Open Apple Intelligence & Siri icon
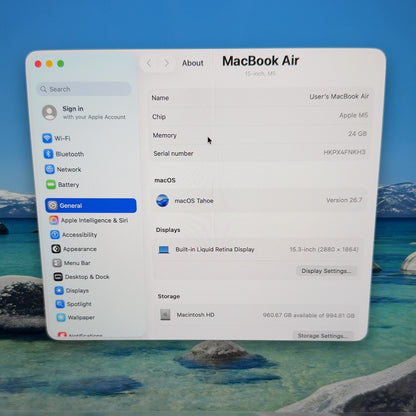416x416 pixels. (x=54, y=220)
